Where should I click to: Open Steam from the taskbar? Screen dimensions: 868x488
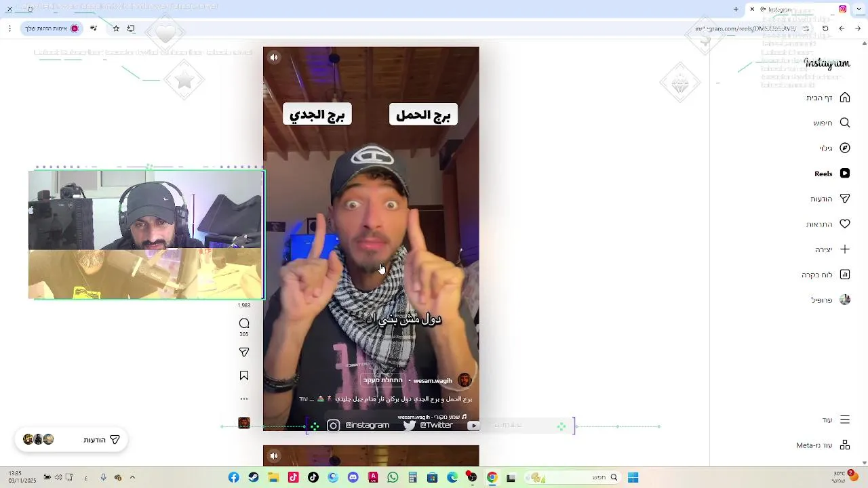pyautogui.click(x=253, y=478)
